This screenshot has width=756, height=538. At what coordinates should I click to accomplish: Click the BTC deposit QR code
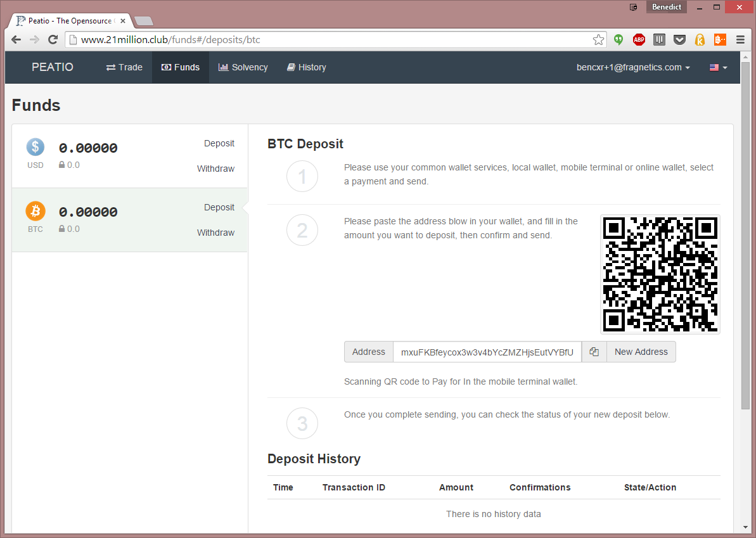[x=660, y=274]
